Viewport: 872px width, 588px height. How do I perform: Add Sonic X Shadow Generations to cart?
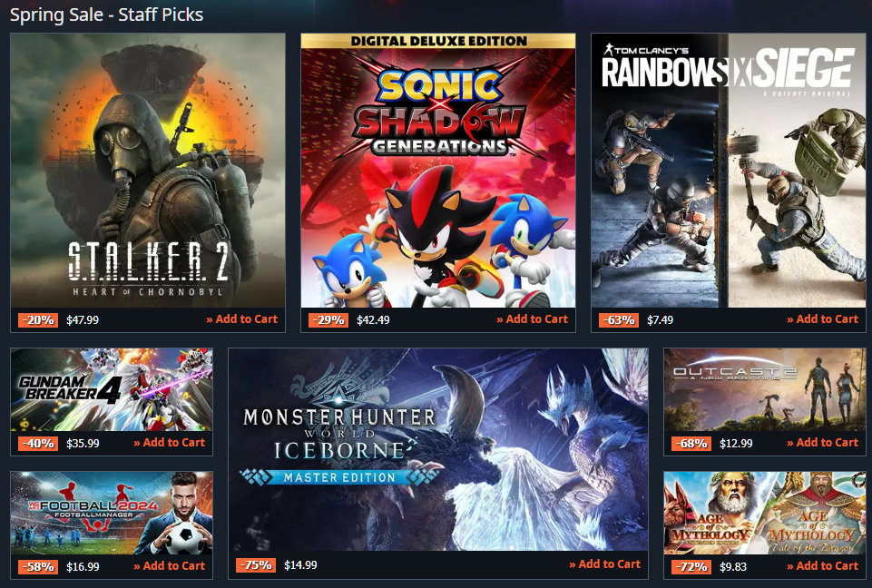point(533,319)
